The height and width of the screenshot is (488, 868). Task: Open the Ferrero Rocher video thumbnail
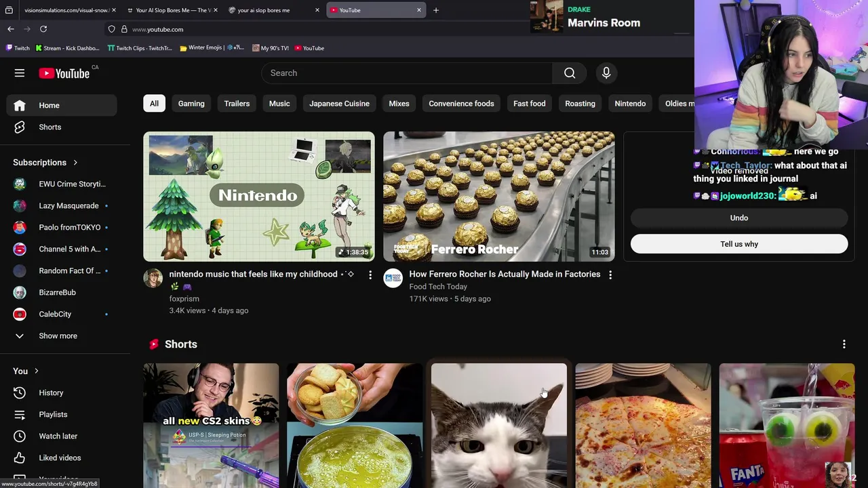(x=499, y=197)
